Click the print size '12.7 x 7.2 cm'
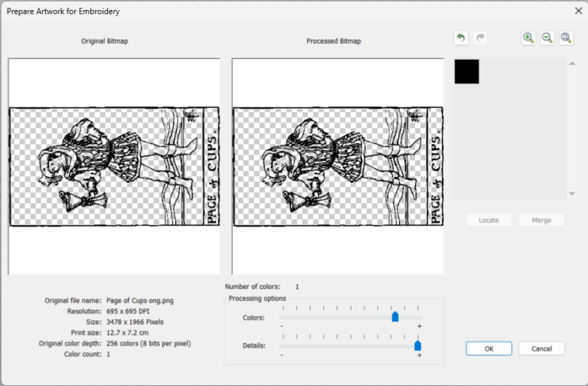 (x=127, y=332)
